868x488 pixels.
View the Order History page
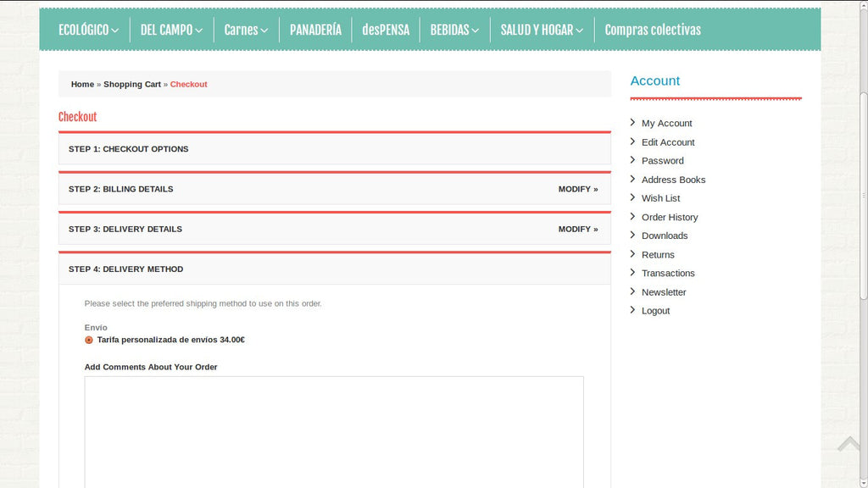click(x=670, y=217)
